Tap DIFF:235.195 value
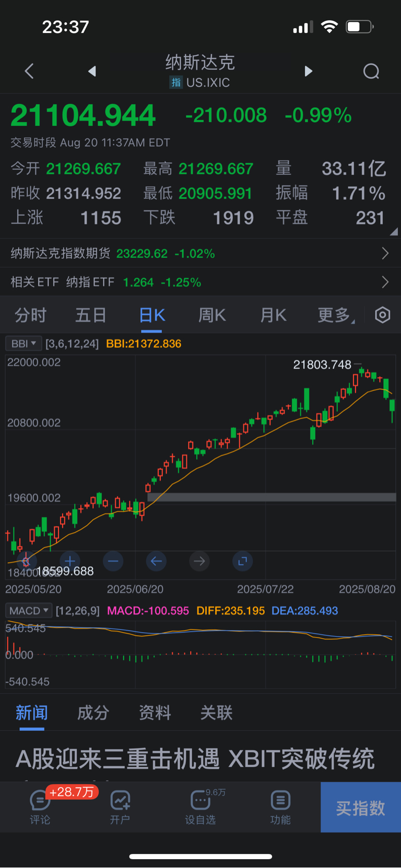 coord(231,610)
